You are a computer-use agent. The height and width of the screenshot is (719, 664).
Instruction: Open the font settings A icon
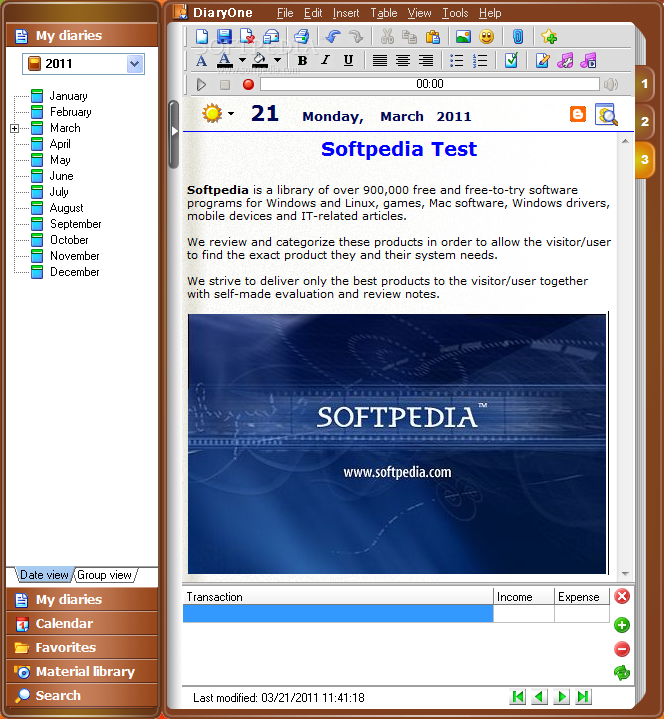point(201,61)
